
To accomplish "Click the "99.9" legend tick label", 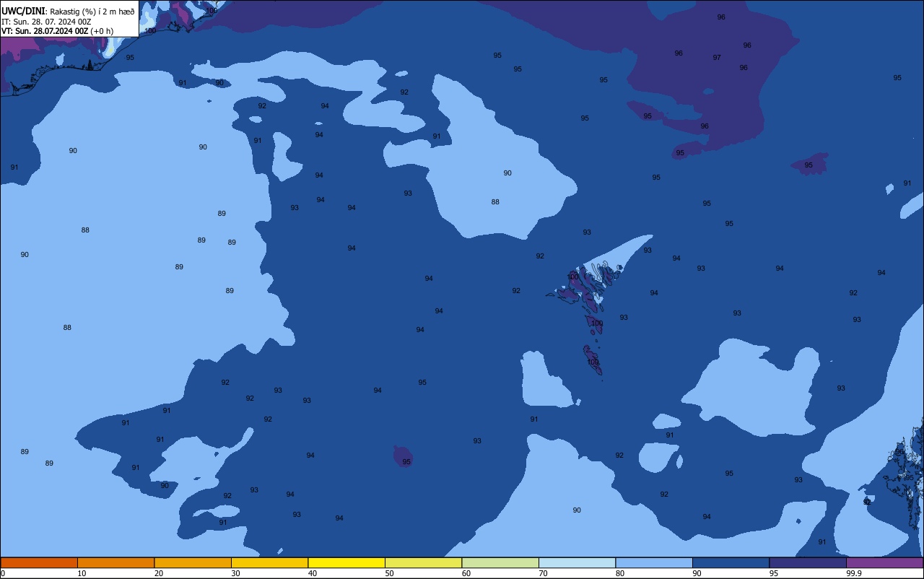I will point(854,573).
